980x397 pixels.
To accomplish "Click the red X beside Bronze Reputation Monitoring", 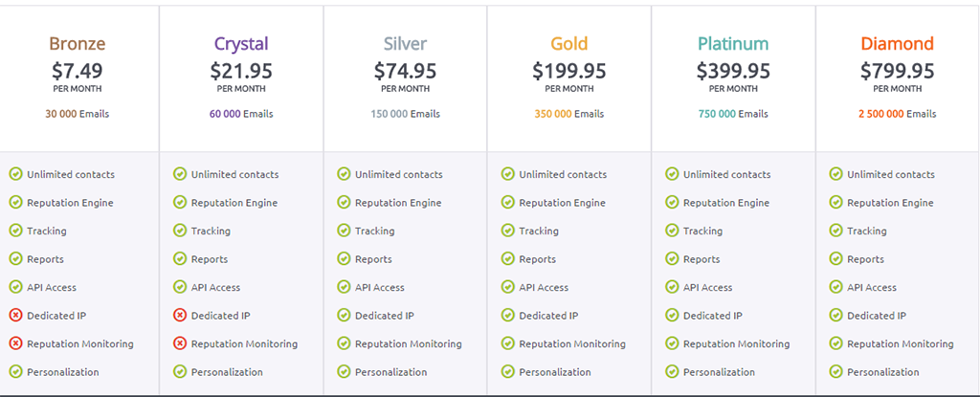I will coord(15,343).
